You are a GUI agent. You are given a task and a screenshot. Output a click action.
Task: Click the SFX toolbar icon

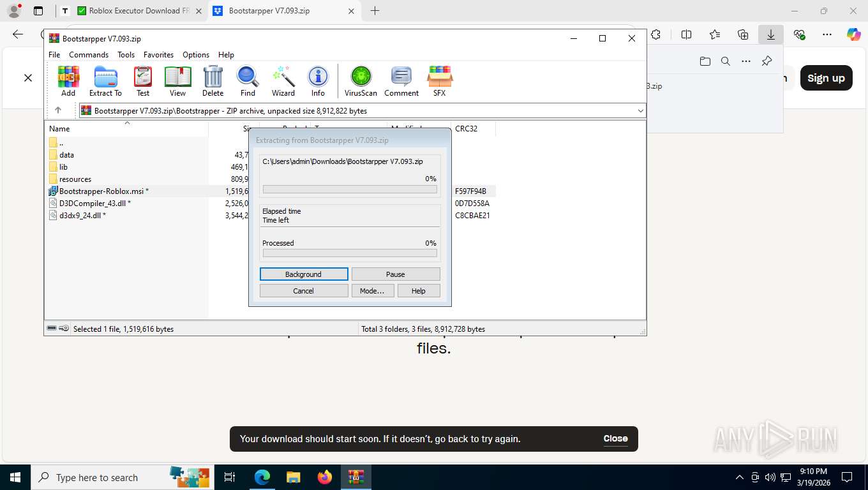pos(439,81)
